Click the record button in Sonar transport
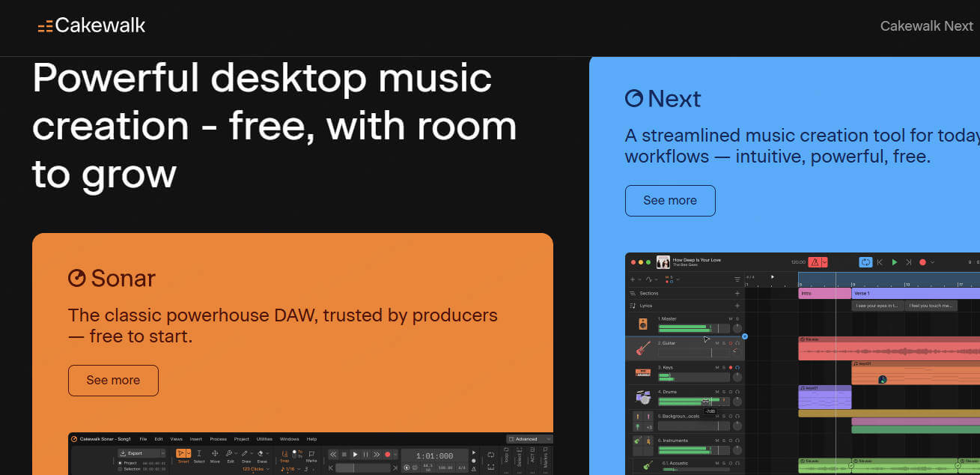 tap(387, 454)
